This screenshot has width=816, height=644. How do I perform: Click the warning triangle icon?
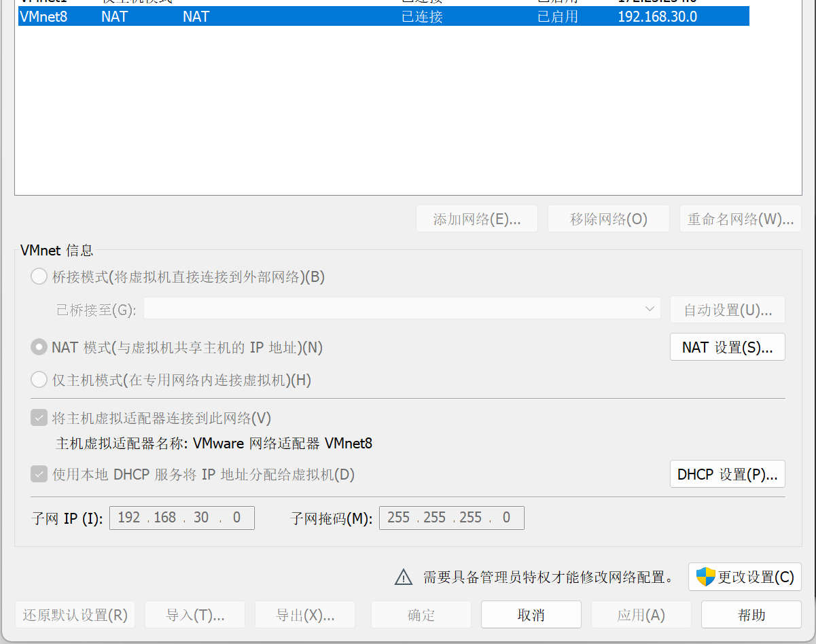(404, 577)
